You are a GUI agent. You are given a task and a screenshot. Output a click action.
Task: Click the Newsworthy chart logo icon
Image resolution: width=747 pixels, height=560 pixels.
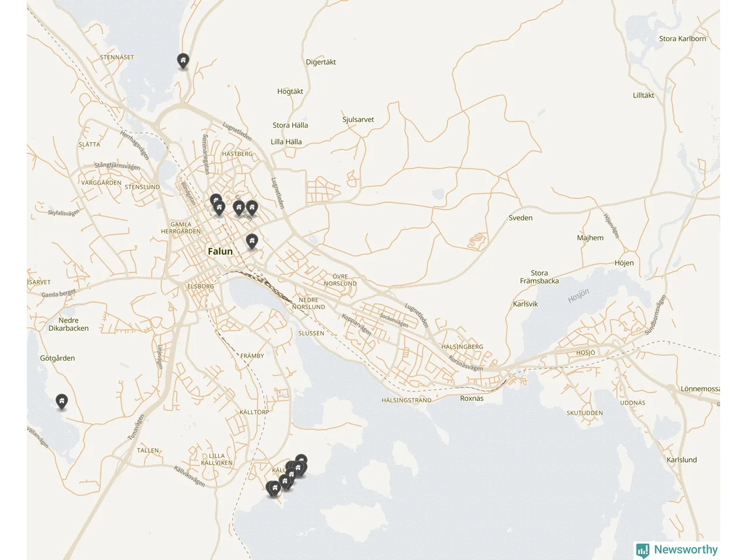point(643,550)
